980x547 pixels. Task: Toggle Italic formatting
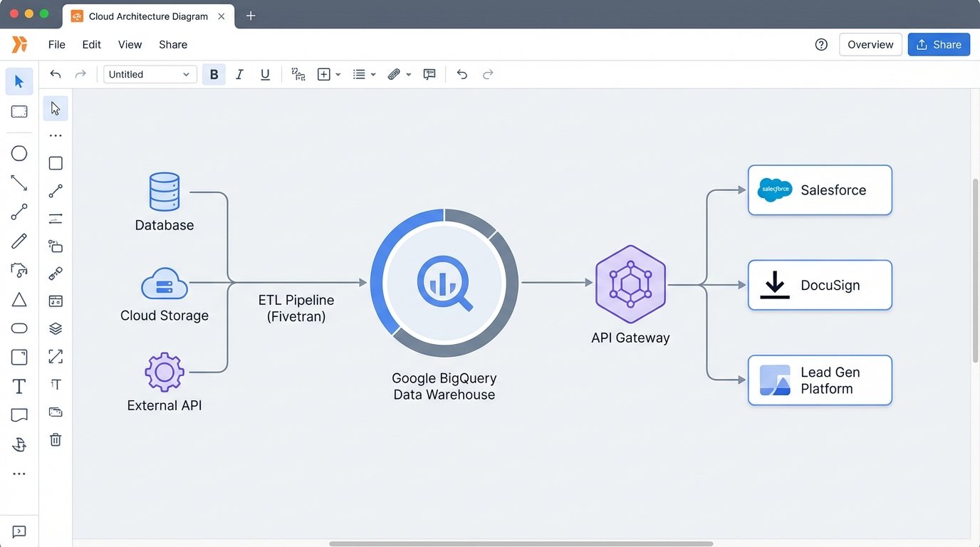(x=239, y=74)
